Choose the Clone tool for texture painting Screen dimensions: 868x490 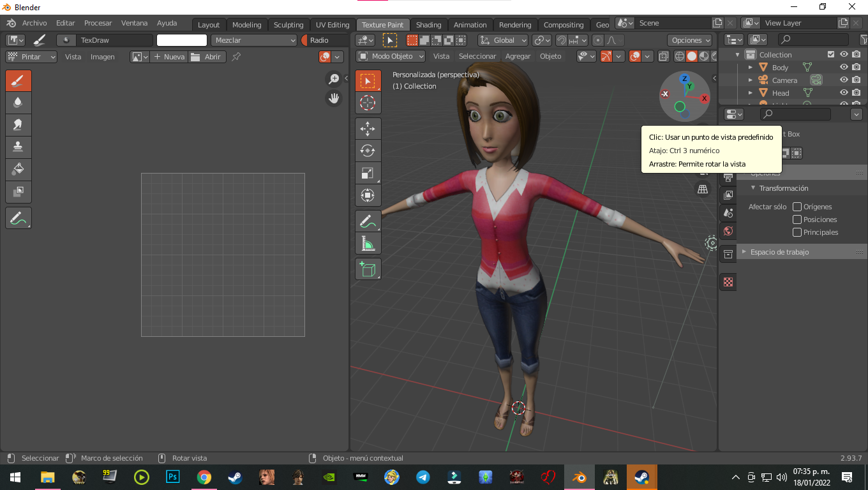pos(18,147)
